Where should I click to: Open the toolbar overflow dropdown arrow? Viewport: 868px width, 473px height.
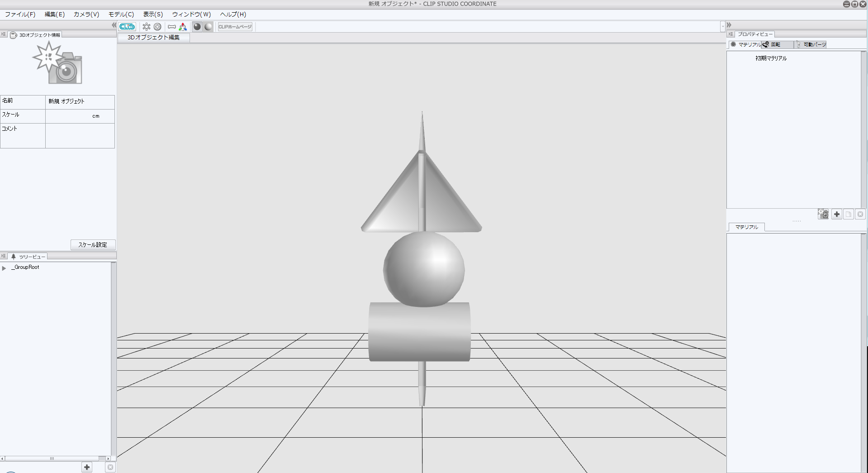[x=723, y=27]
